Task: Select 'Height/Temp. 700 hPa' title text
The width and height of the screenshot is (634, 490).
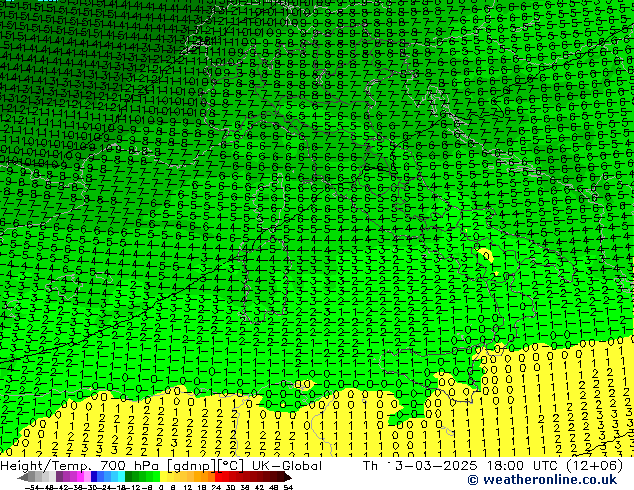Action: (x=79, y=466)
